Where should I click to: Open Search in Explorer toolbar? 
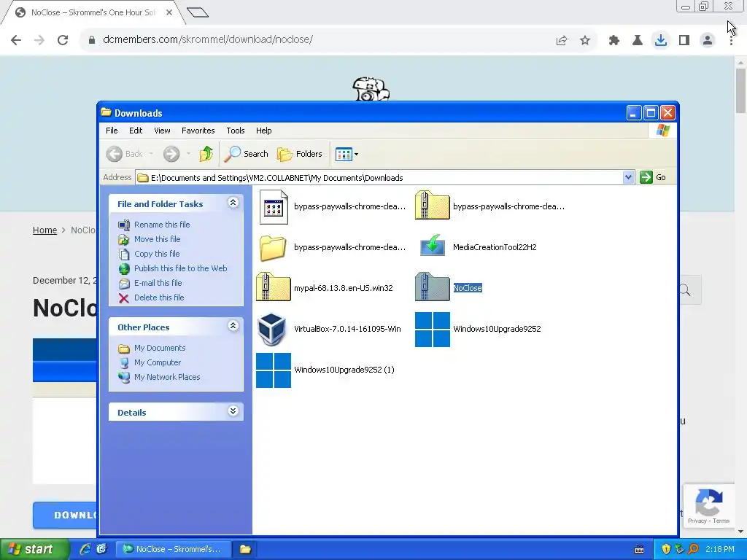(x=247, y=154)
